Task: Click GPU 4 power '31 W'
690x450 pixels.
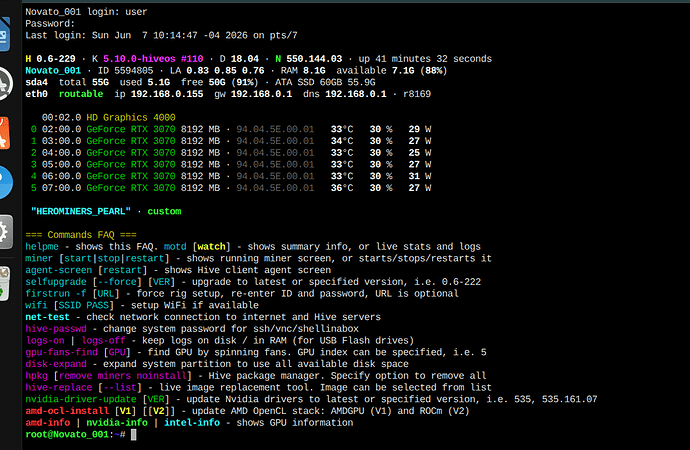Action: tap(420, 176)
